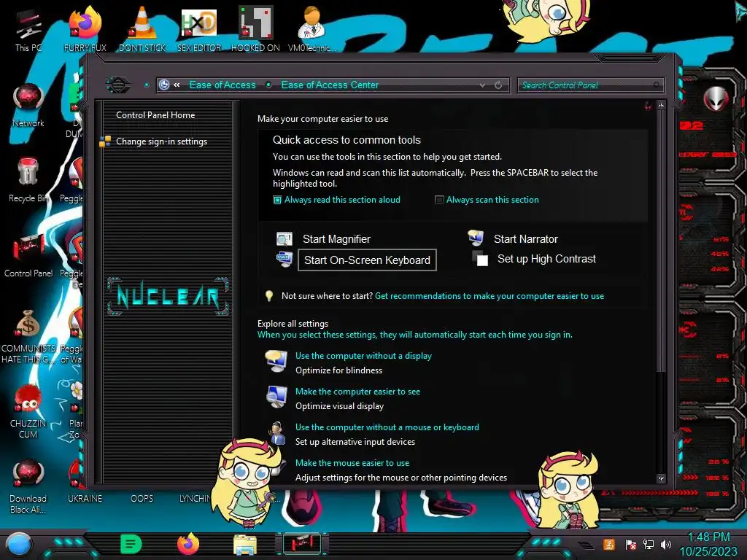Click the Control Panel taskbar button
This screenshot has width=747, height=560.
[302, 544]
